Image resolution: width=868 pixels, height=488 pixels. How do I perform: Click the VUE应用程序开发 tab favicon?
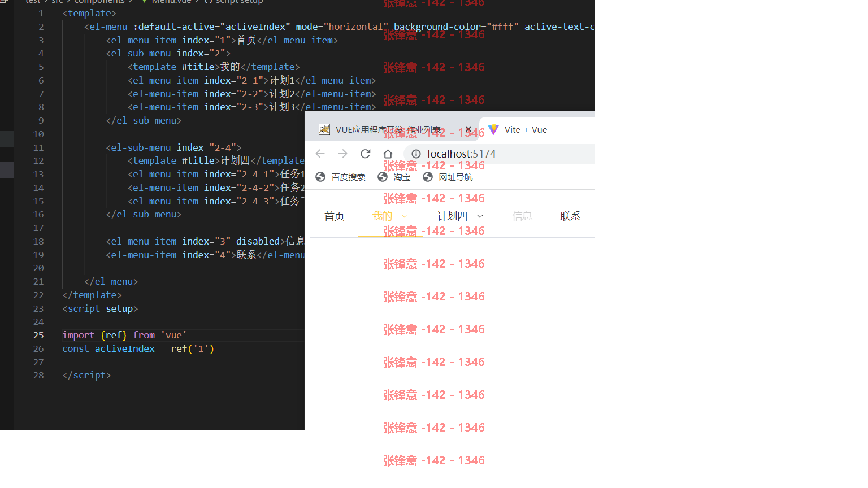[324, 129]
